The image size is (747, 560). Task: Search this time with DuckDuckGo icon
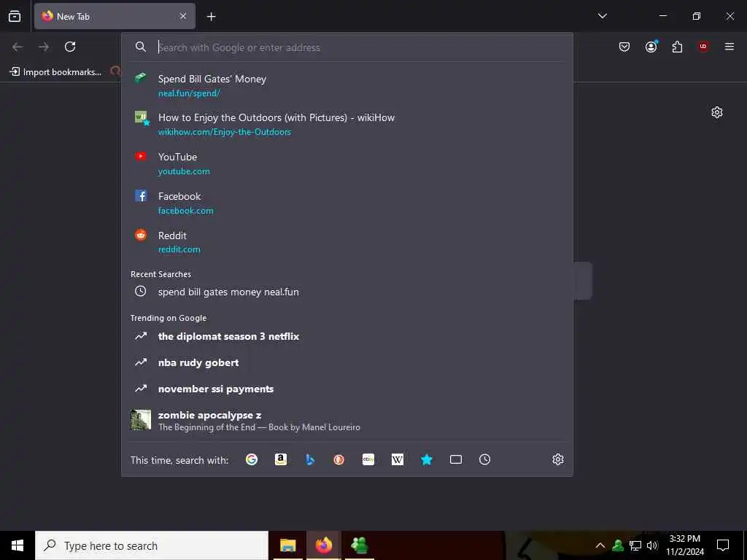click(x=339, y=459)
